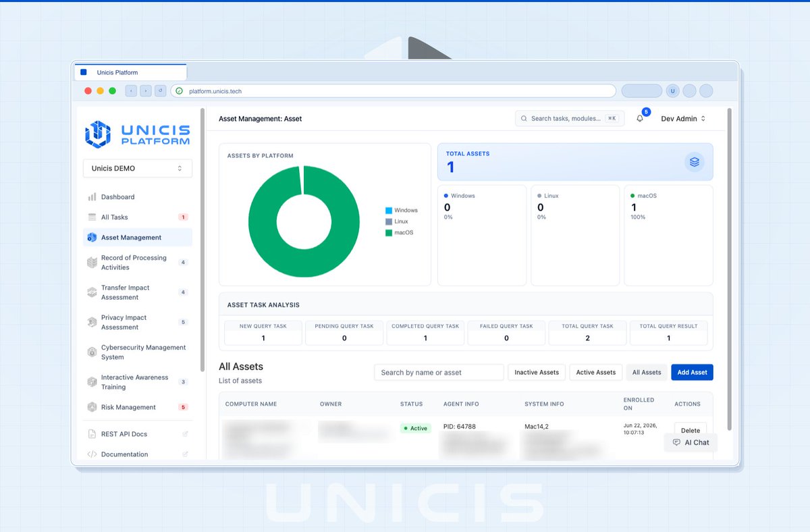
Task: Open All Tasks in the sidebar
Action: click(x=138, y=217)
